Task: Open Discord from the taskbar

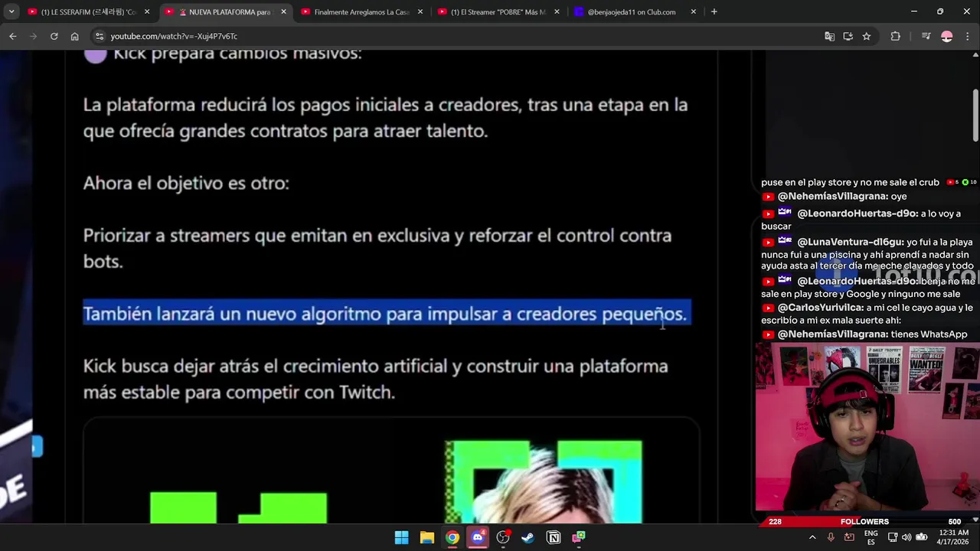Action: coord(478,537)
